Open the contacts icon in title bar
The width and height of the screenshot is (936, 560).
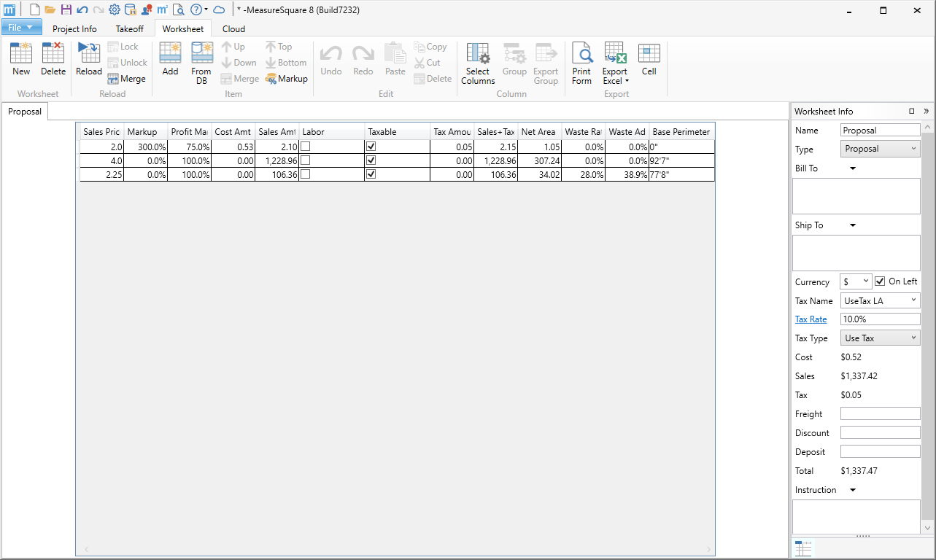pyautogui.click(x=147, y=10)
